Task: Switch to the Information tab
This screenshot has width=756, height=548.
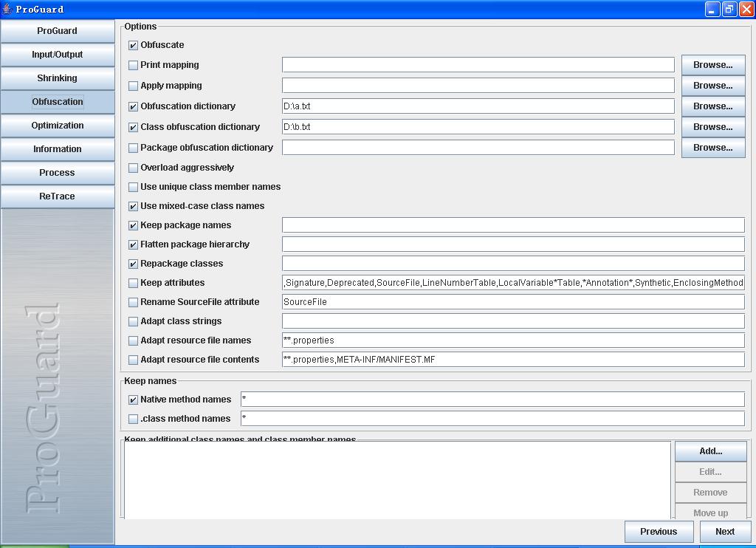Action: click(x=58, y=149)
